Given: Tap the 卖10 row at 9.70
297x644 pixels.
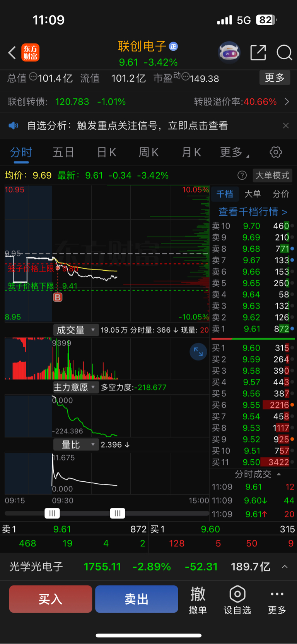Looking at the screenshot, I should pos(253,226).
